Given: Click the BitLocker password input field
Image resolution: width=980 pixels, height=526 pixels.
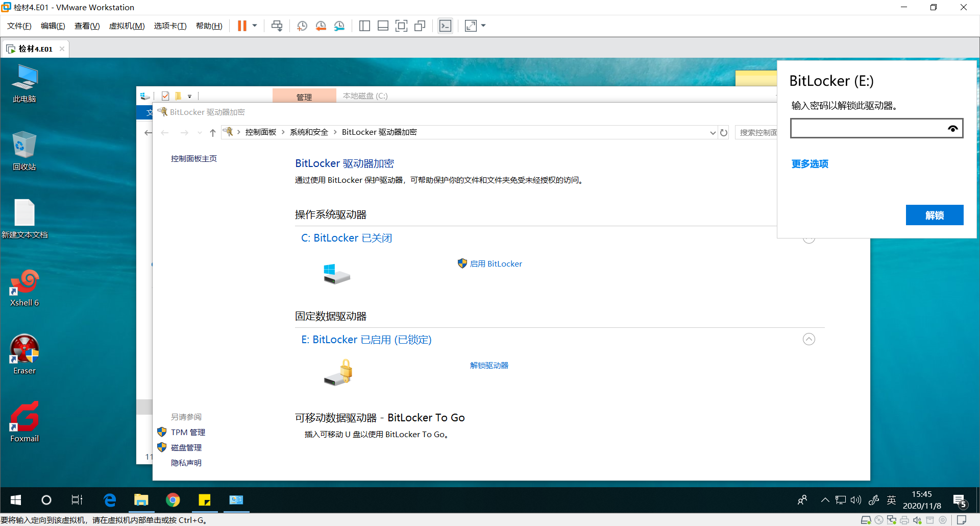Looking at the screenshot, I should point(877,129).
